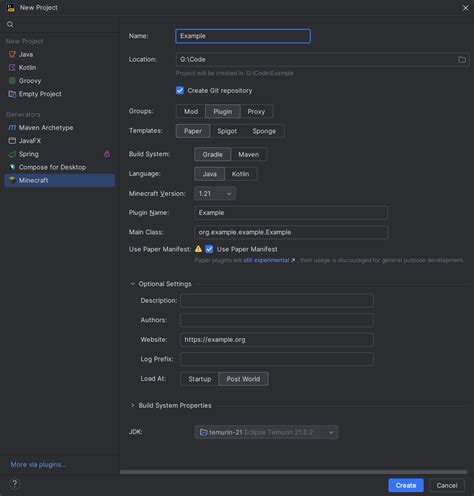
Task: Click the Cancel button
Action: click(447, 485)
